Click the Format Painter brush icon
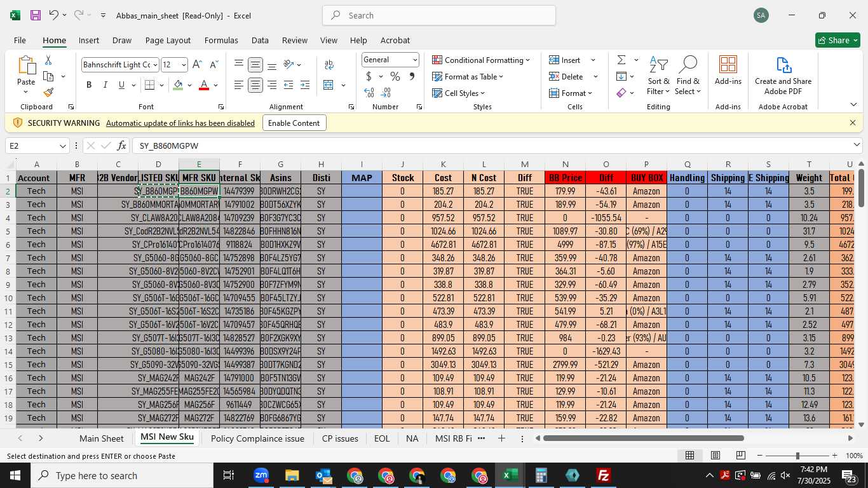The width and height of the screenshot is (868, 488). point(48,92)
